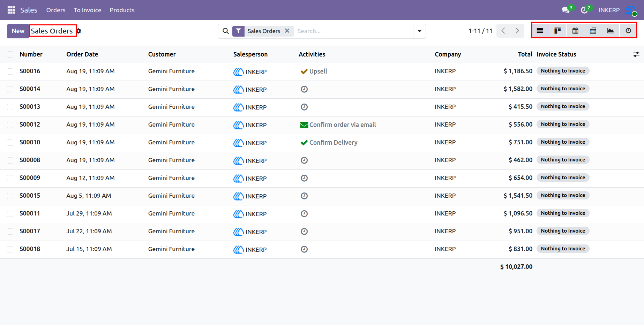The image size is (644, 325).
Task: Select the checkbox for order S00015
Action: tap(10, 196)
